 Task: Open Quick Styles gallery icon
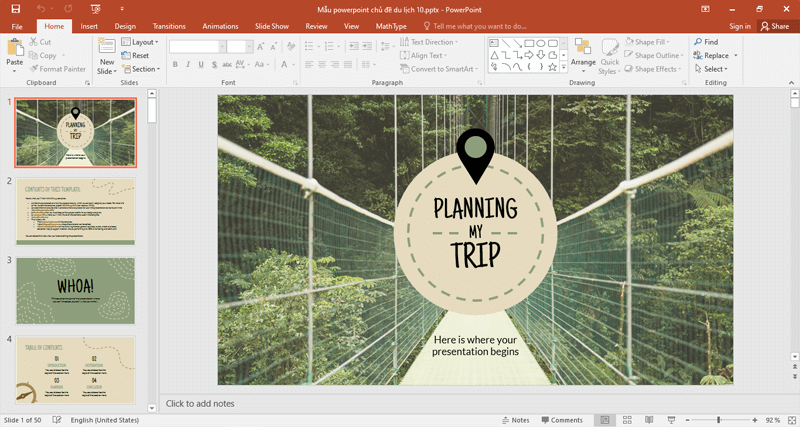pyautogui.click(x=610, y=47)
